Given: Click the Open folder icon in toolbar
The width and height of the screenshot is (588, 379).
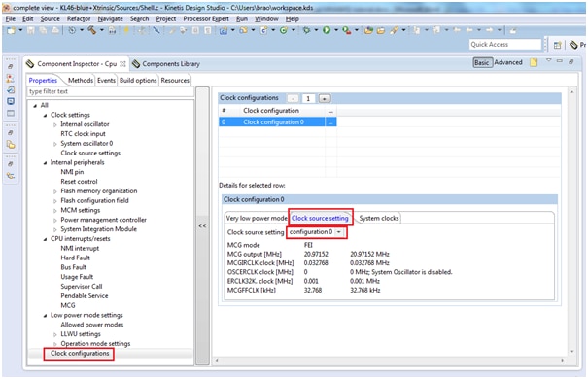Looking at the screenshot, I should [x=381, y=30].
